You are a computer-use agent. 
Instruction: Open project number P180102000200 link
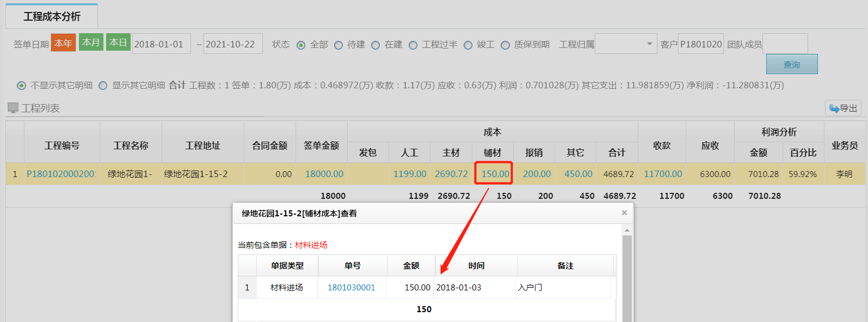61,174
